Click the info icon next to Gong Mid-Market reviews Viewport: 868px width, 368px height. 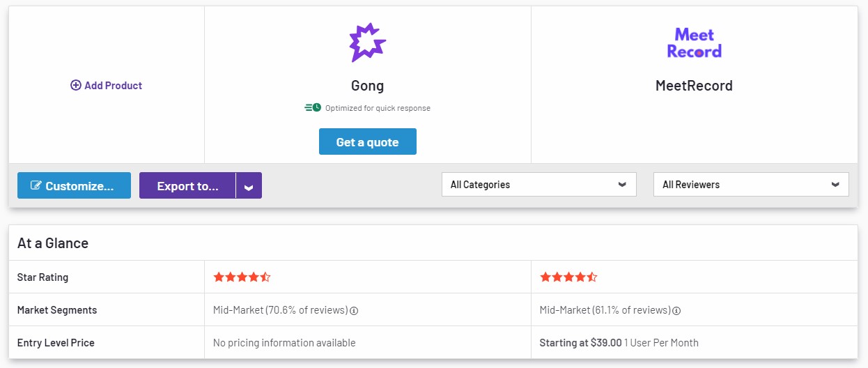pos(354,311)
